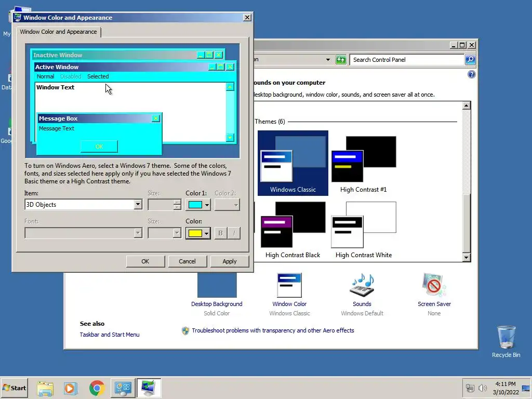Click the taskbar clock showing 4:11 PM
Viewport: 532px width, 399px height.
click(x=506, y=388)
